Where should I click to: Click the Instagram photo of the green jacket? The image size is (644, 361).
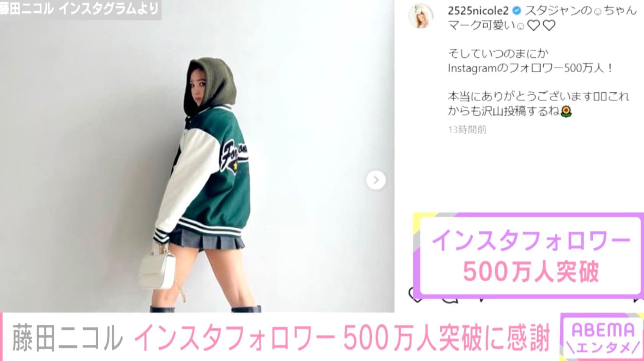click(x=197, y=157)
